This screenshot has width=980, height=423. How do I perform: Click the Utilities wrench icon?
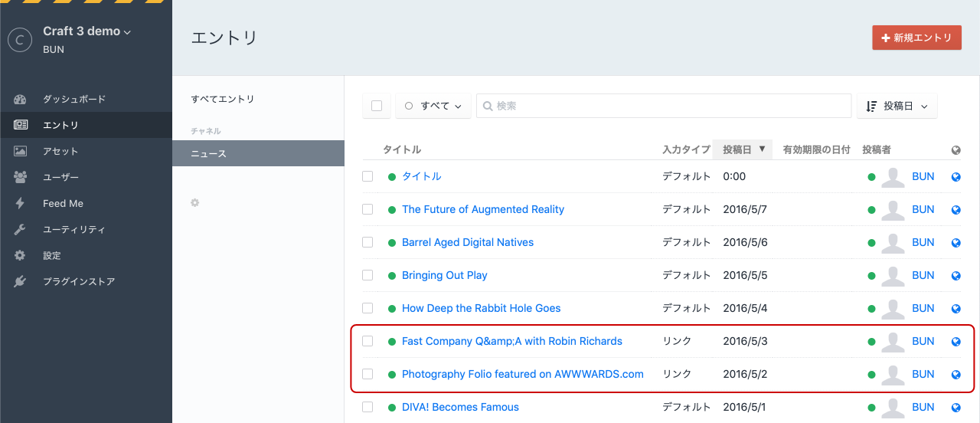tap(21, 230)
